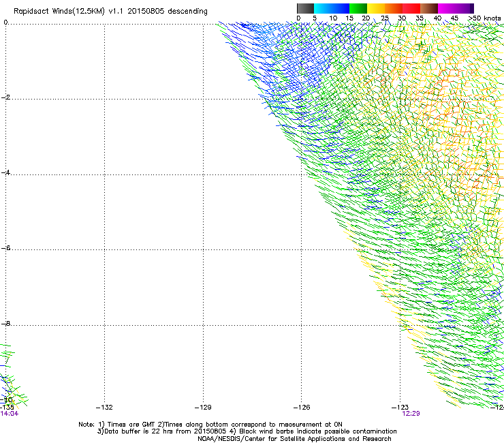This screenshot has width=504, height=443.
Task: Select the green 15-20 knots legend swatch
Action: point(358,8)
